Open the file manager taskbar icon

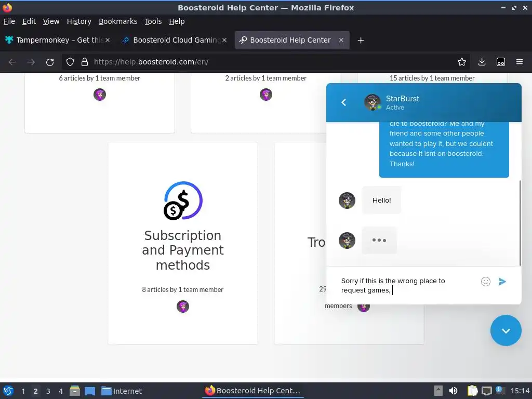click(75, 391)
